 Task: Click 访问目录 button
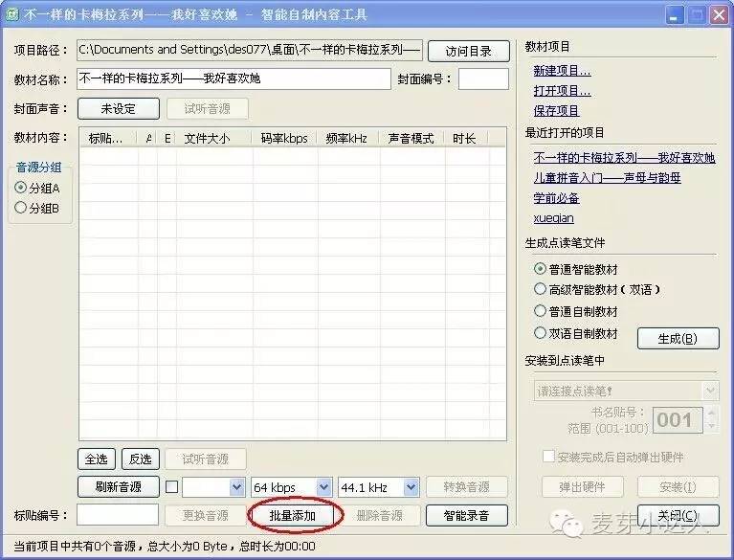point(469,51)
